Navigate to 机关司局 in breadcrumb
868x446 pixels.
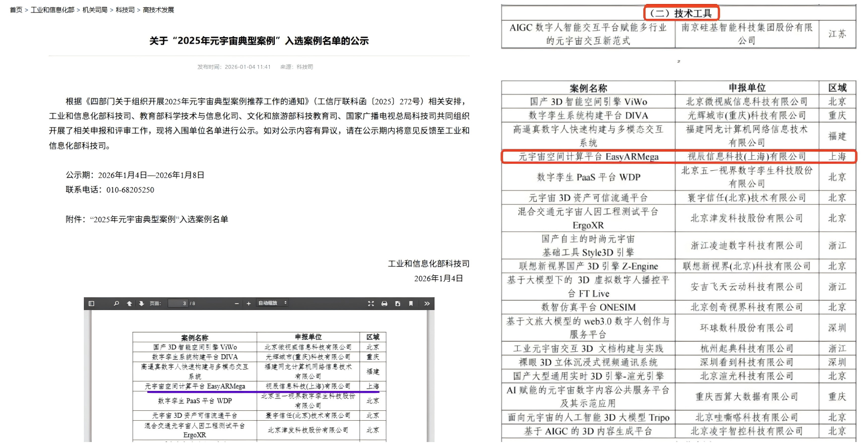pos(95,10)
